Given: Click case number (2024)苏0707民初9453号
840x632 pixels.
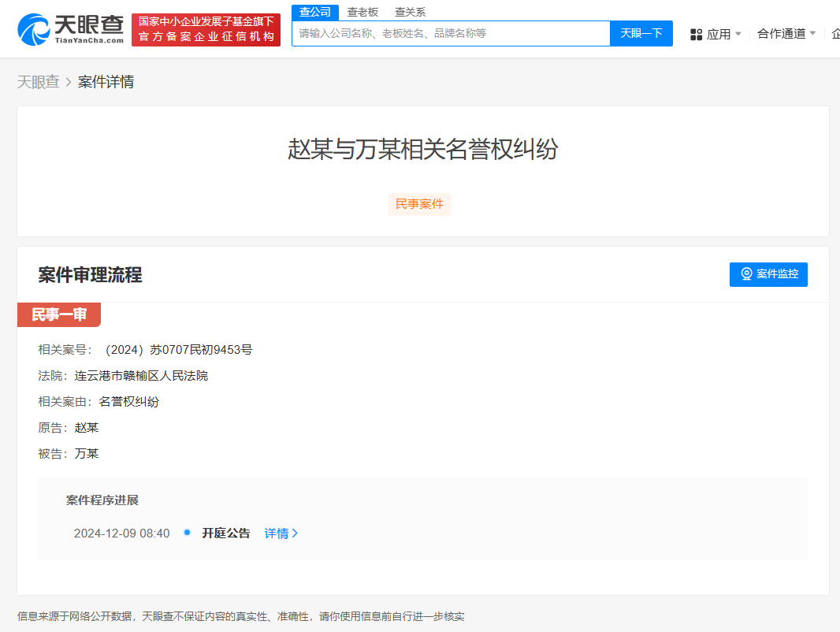Looking at the screenshot, I should tap(179, 350).
